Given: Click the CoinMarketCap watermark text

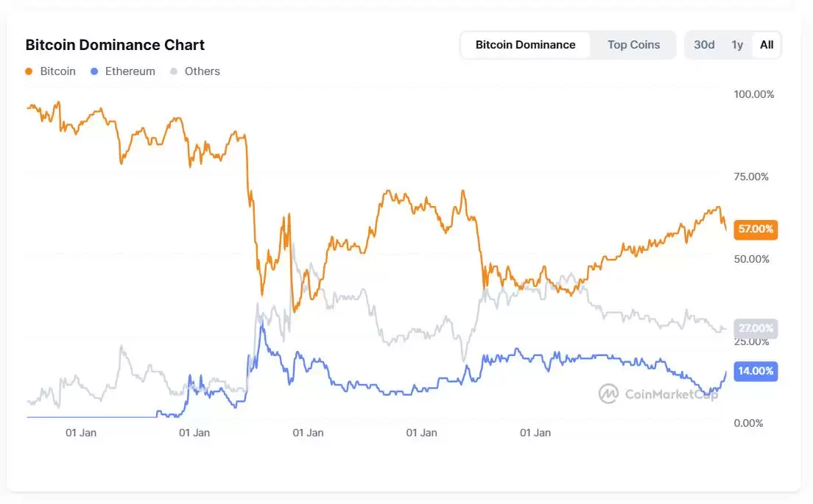Looking at the screenshot, I should (671, 394).
